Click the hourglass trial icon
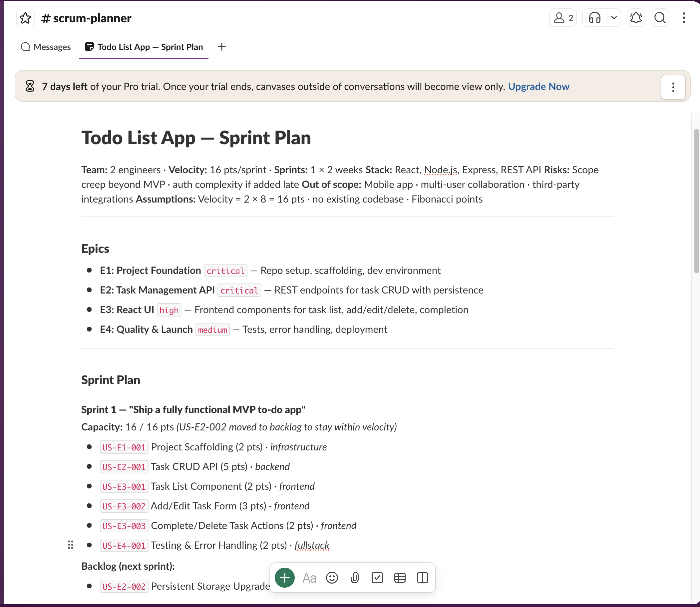 coord(30,86)
